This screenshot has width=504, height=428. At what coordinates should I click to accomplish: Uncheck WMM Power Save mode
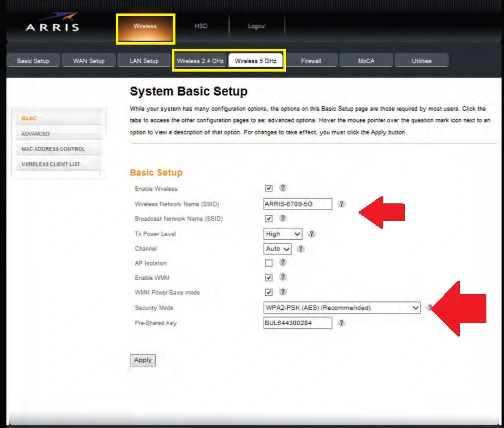(x=269, y=292)
